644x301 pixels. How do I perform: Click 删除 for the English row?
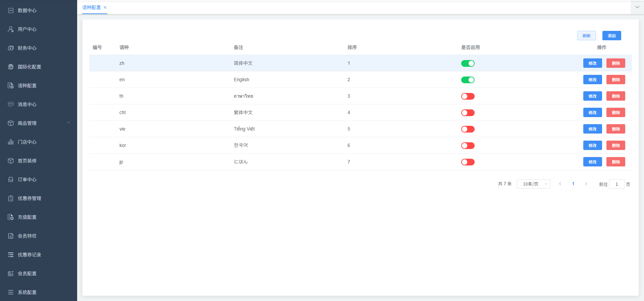tap(615, 80)
